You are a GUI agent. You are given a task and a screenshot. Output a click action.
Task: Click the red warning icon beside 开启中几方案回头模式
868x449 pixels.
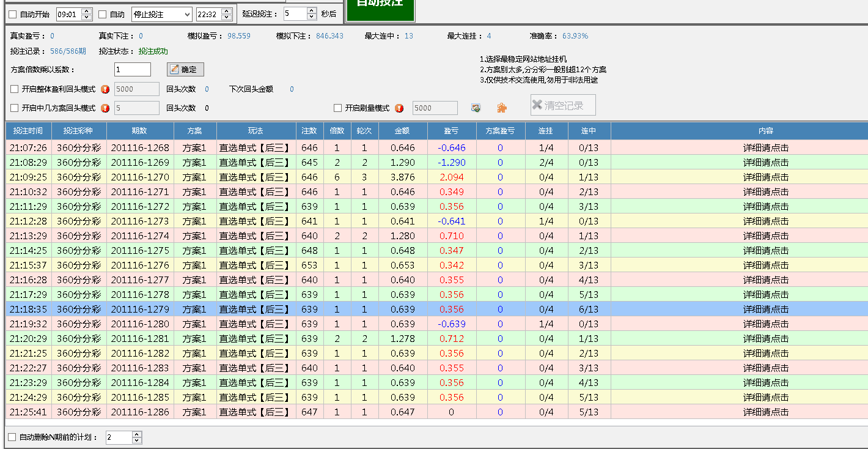pos(105,108)
